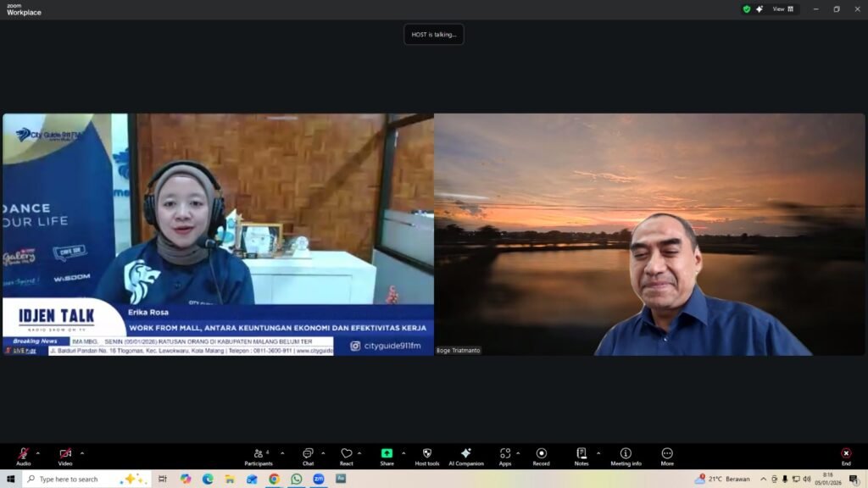
Task: Open WhatsApp from the Windows taskbar
Action: click(296, 480)
